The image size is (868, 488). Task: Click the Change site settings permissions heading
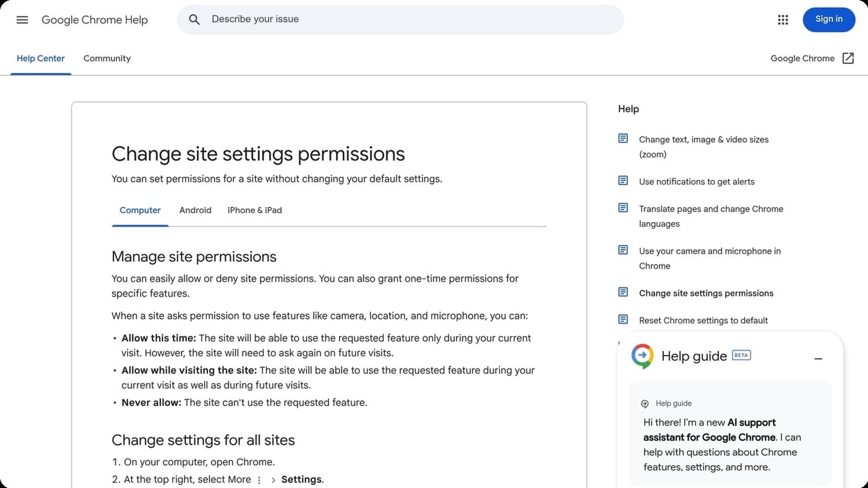click(258, 154)
